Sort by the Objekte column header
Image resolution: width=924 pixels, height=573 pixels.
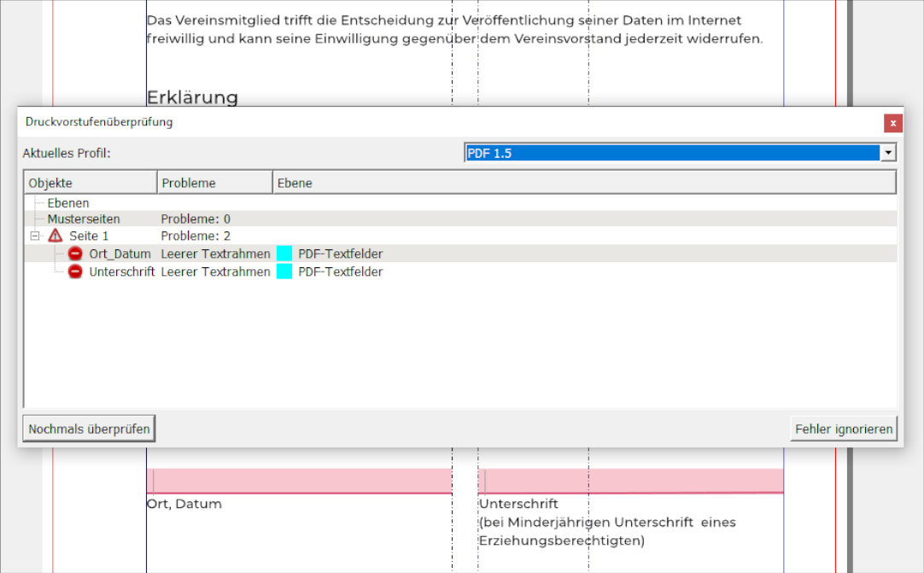pos(90,183)
